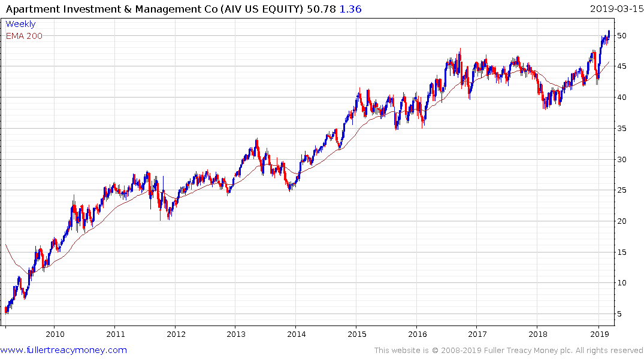
Task: Click the 2013 label on the time axis
Action: [x=236, y=334]
